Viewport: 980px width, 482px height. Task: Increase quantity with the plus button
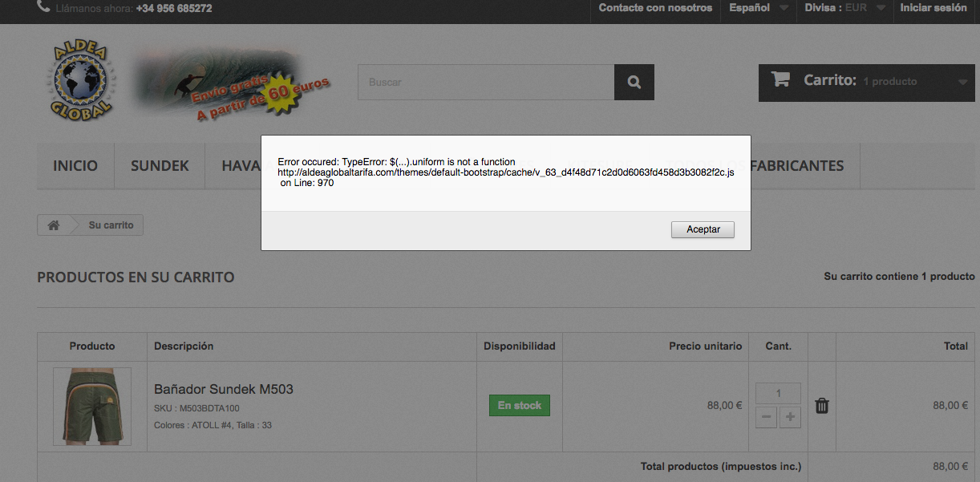[790, 417]
